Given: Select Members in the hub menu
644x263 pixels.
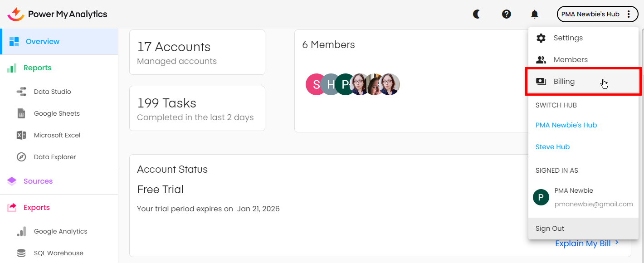Looking at the screenshot, I should (570, 60).
